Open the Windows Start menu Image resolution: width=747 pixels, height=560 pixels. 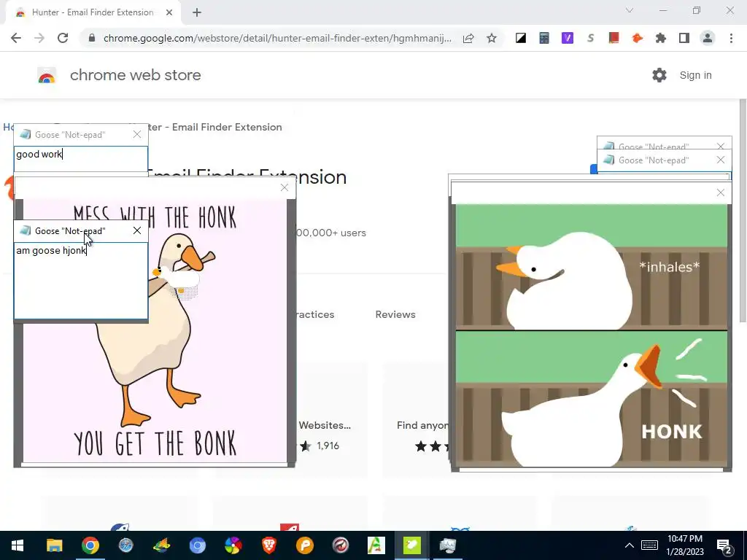tap(18, 545)
